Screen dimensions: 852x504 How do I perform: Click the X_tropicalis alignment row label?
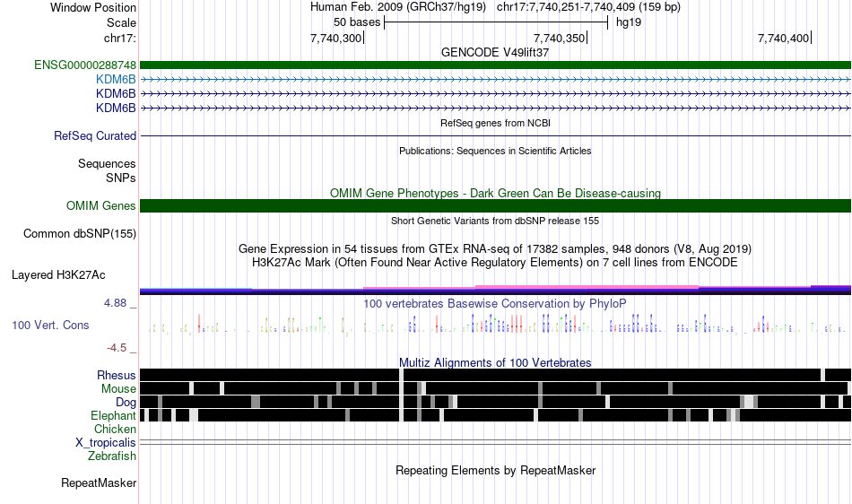(106, 443)
